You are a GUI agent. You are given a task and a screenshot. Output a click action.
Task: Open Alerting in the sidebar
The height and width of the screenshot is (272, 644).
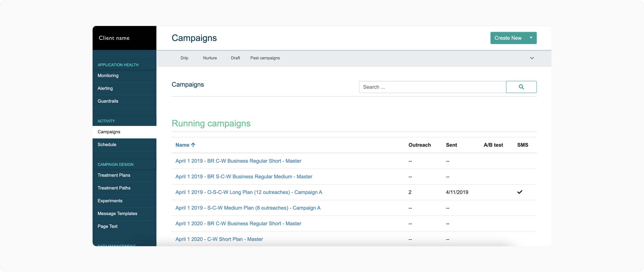click(x=124, y=88)
